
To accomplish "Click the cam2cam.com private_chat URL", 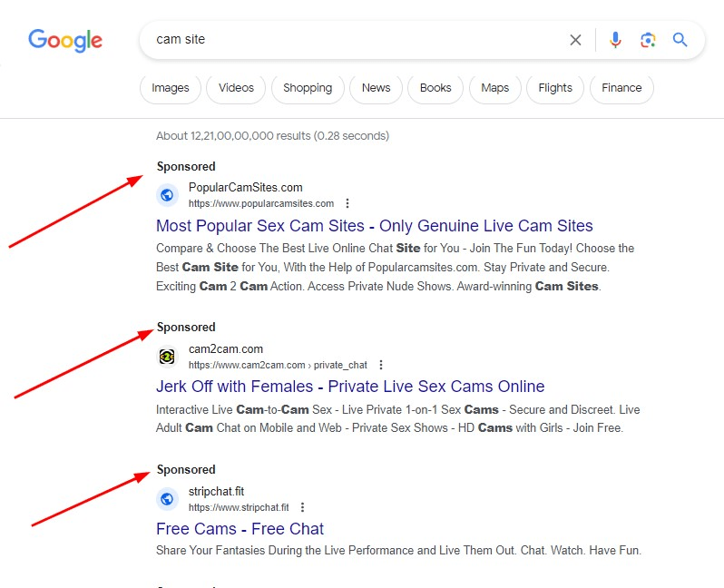I will pyautogui.click(x=278, y=365).
